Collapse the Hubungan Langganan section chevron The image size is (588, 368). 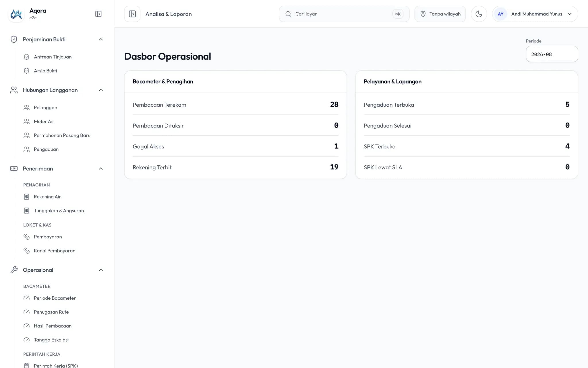(101, 90)
